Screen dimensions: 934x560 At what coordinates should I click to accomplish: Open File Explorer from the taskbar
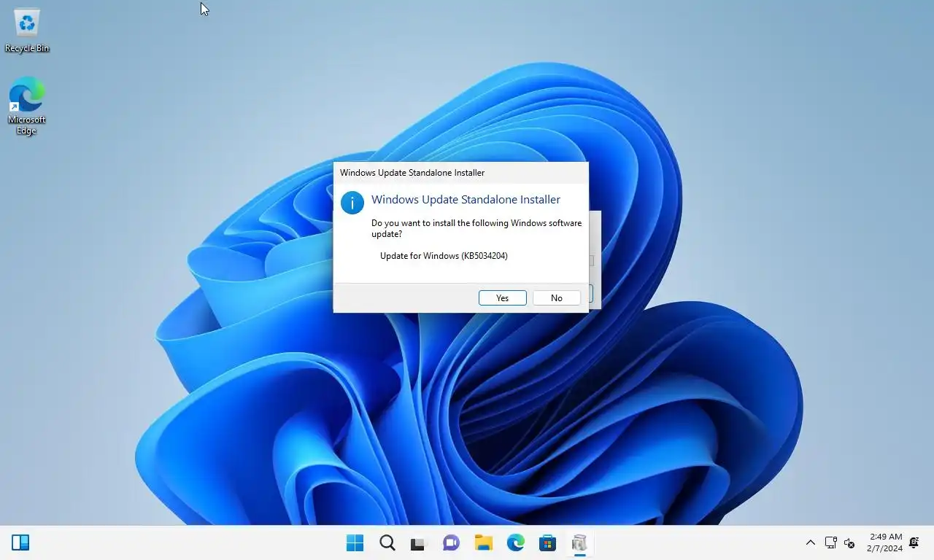(483, 542)
